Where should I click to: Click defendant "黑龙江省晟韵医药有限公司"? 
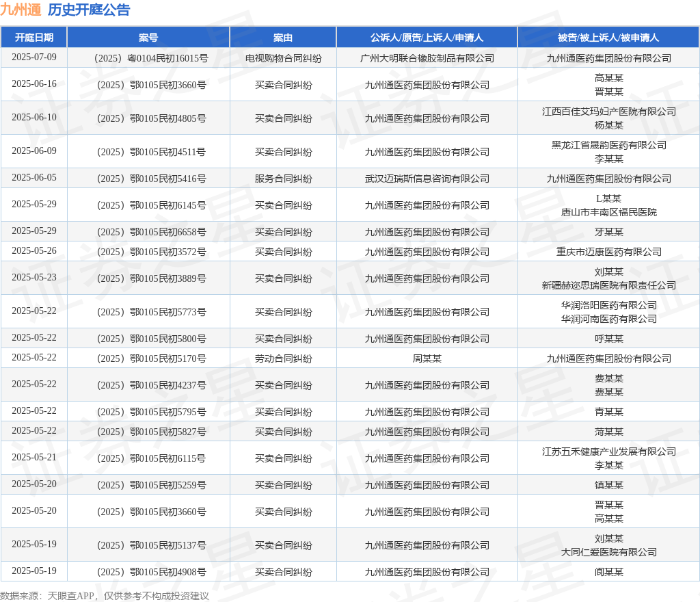point(609,145)
